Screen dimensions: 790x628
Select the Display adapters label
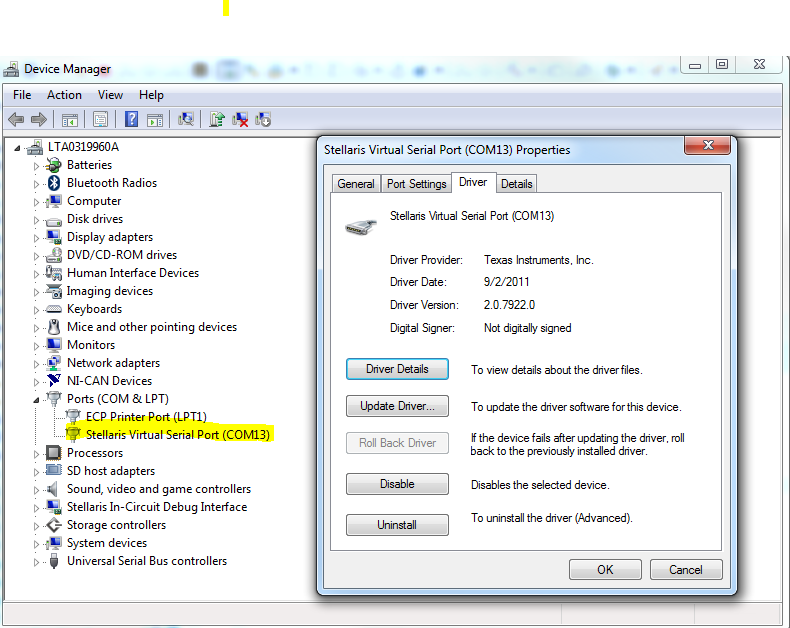coord(110,237)
